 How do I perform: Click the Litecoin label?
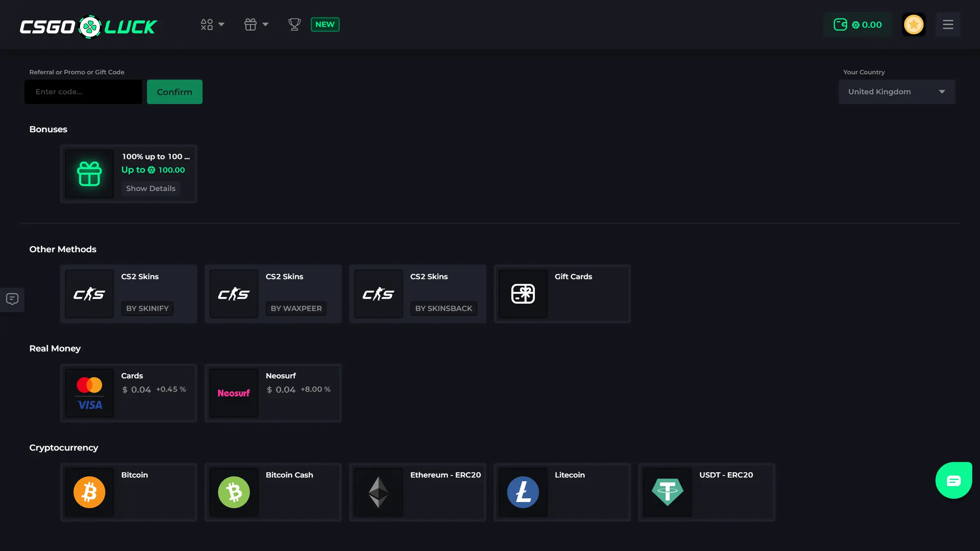tap(570, 475)
